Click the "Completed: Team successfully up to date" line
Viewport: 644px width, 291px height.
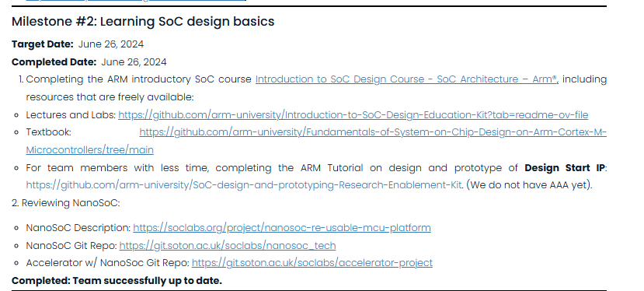(x=117, y=281)
